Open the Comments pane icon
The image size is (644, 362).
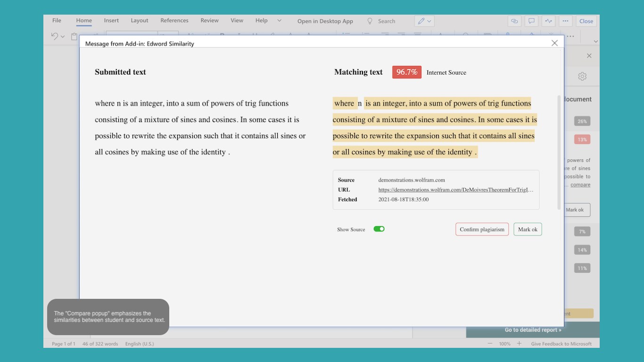(x=531, y=21)
